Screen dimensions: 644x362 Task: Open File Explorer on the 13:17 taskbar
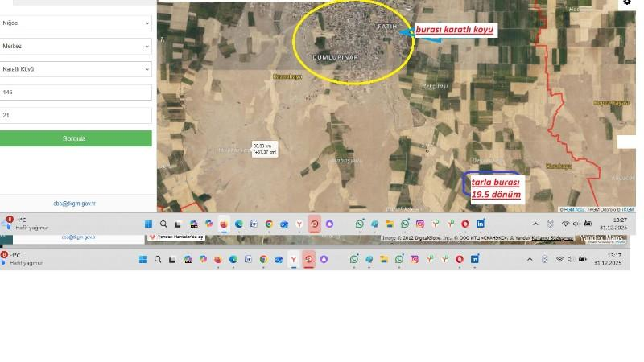[x=384, y=259]
